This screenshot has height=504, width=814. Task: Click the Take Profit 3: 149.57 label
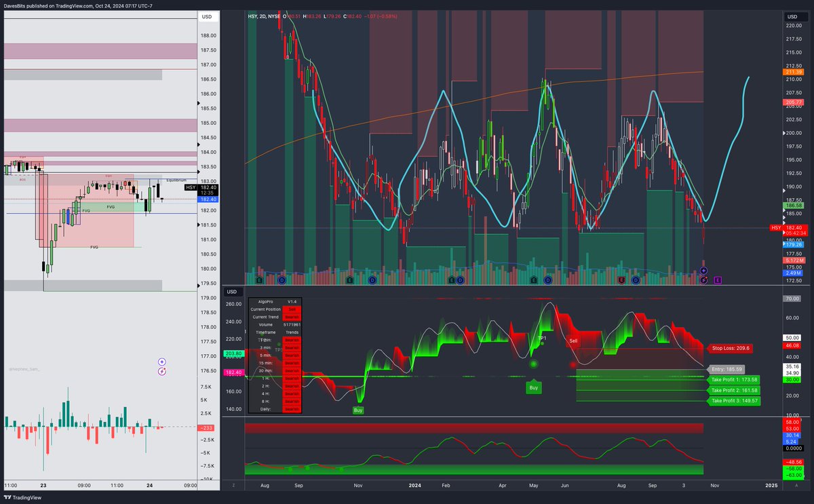point(734,401)
